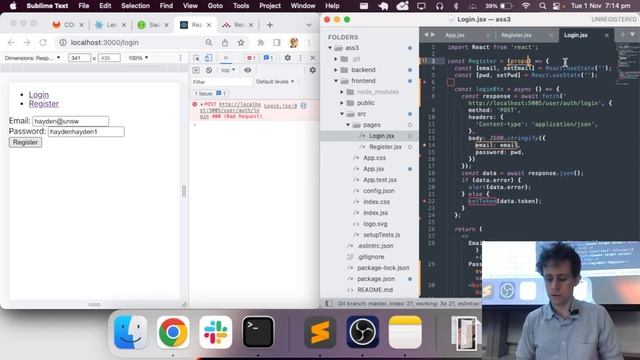The width and height of the screenshot is (640, 360).
Task: Click the Email input field
Action: point(71,121)
